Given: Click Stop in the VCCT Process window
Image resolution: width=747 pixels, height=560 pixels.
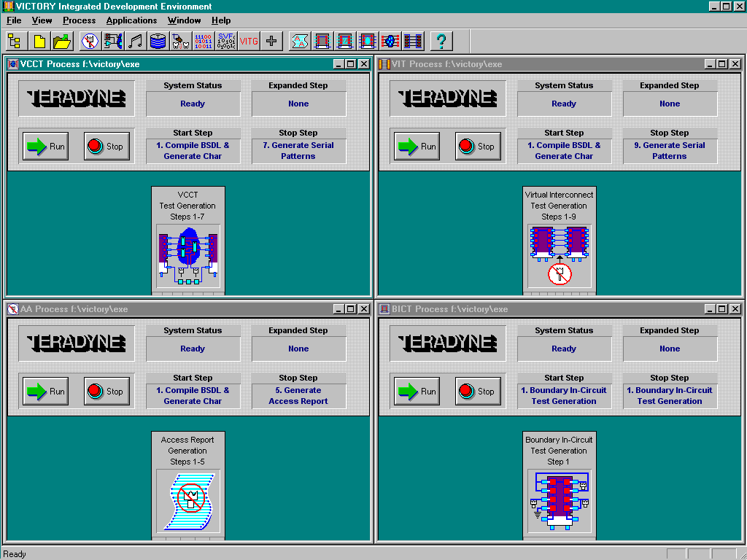Looking at the screenshot, I should (x=107, y=146).
